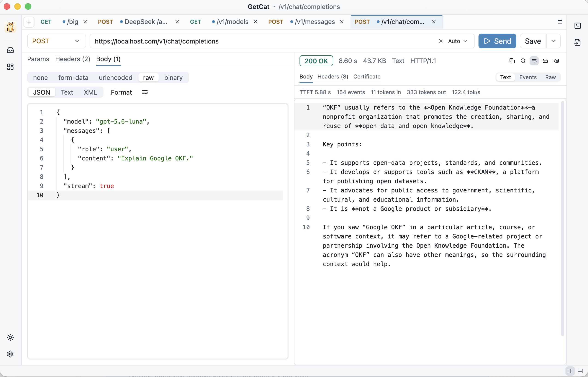Open request Headers (2) tab
Screen dimensions: 588x377
73,59
